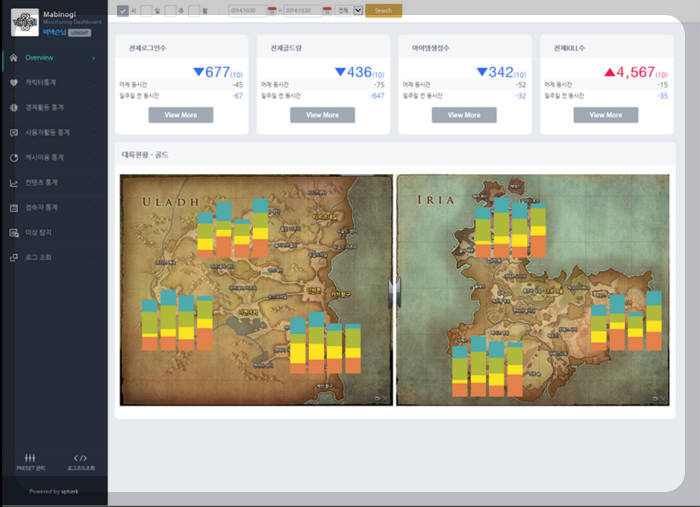Open the dropdown arrow next to the Search button

(x=358, y=10)
